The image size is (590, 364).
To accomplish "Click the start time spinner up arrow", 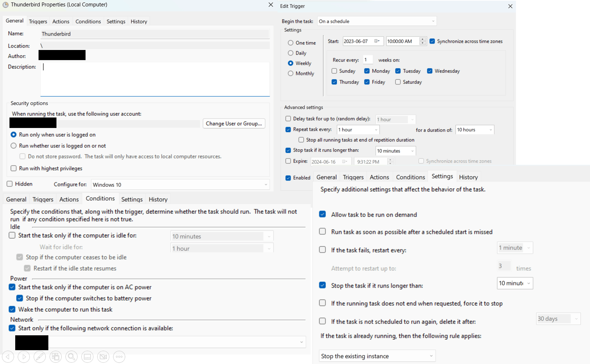I will coord(423,39).
